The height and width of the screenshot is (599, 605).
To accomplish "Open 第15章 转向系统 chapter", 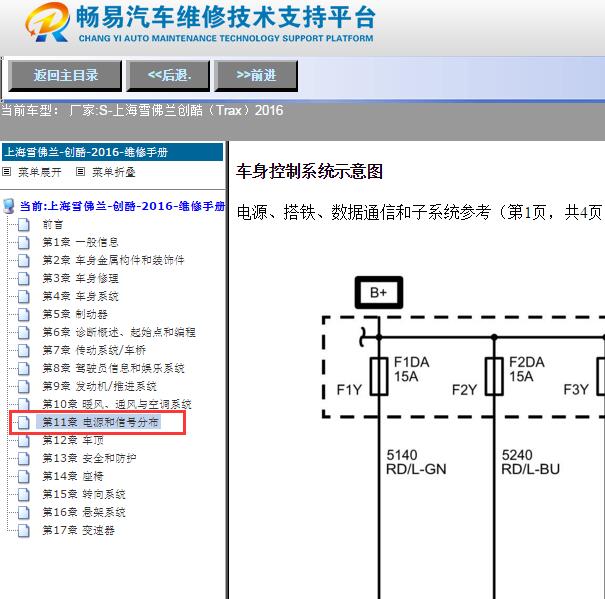I will 83,494.
